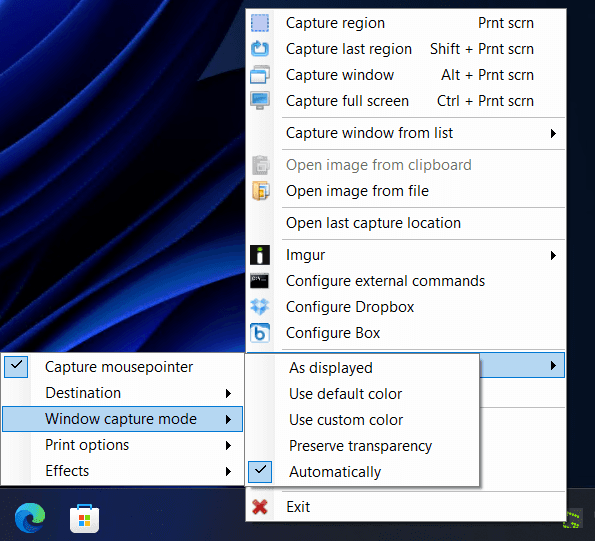Click the 'Shift + Prnt scrn' shortcut text
The height and width of the screenshot is (541, 595).
pos(482,49)
